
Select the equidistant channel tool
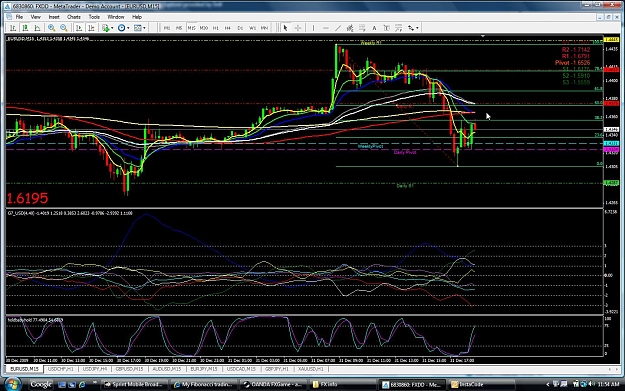(350, 28)
